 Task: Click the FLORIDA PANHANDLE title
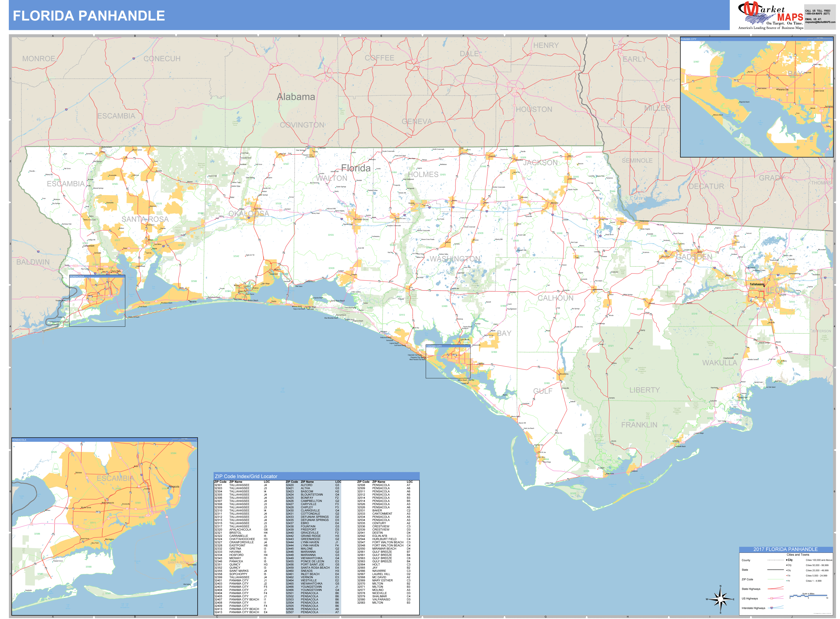coord(89,16)
